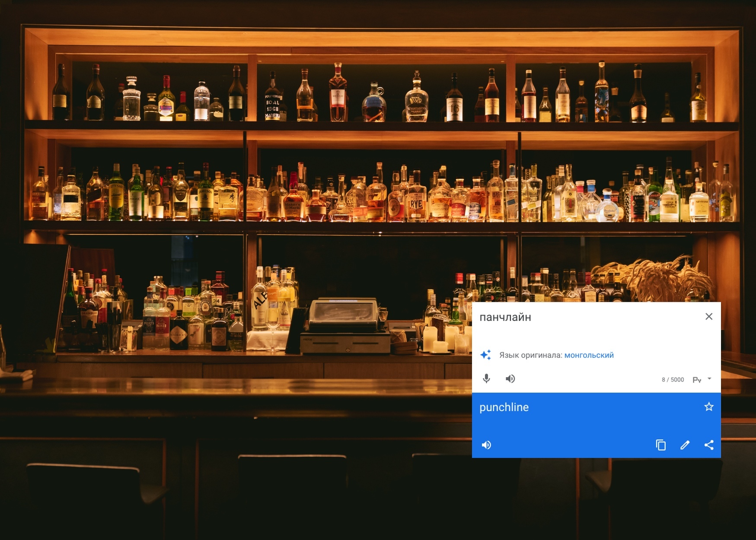The height and width of the screenshot is (540, 756).
Task: Click the sparkle icon near Язык оригинала
Action: [486, 355]
